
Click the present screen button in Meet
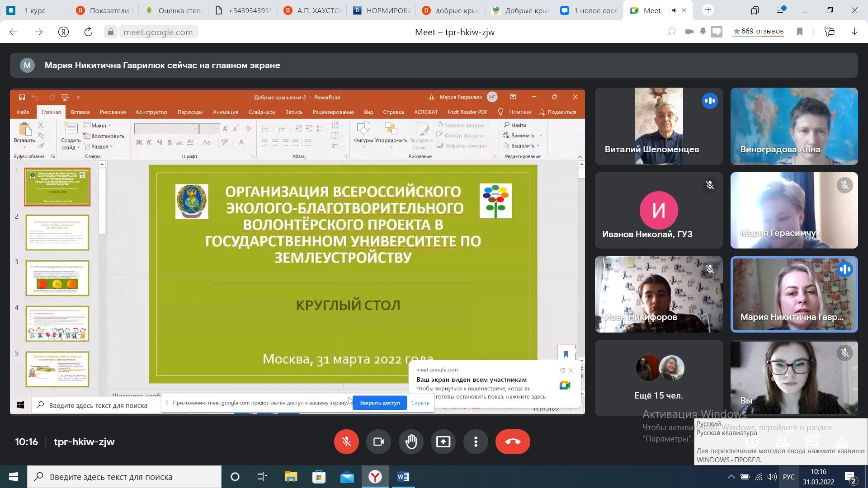pyautogui.click(x=443, y=441)
